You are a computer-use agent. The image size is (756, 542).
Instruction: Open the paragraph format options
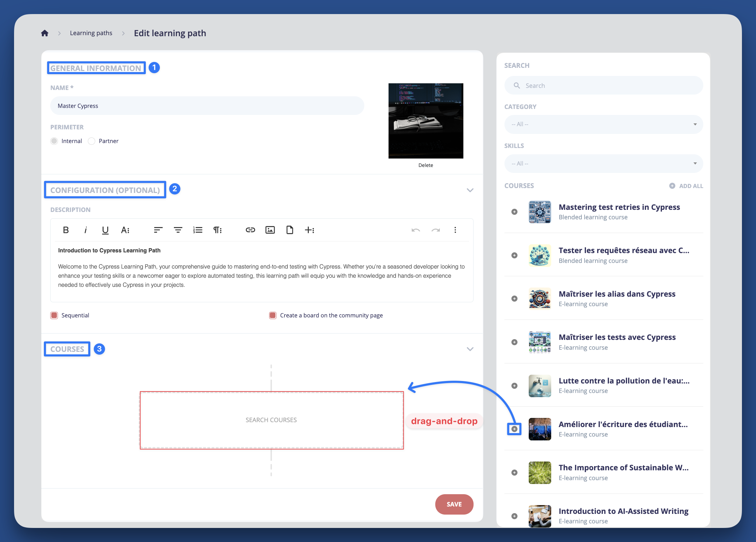coord(217,230)
